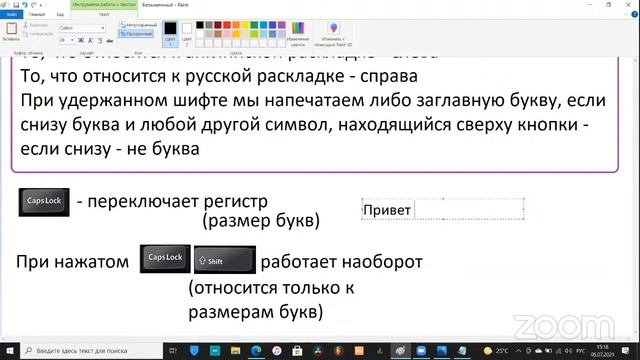Image resolution: width=640 pixels, height=360 pixels.
Task: Toggle strikethrough text formatting
Action: coord(109,40)
